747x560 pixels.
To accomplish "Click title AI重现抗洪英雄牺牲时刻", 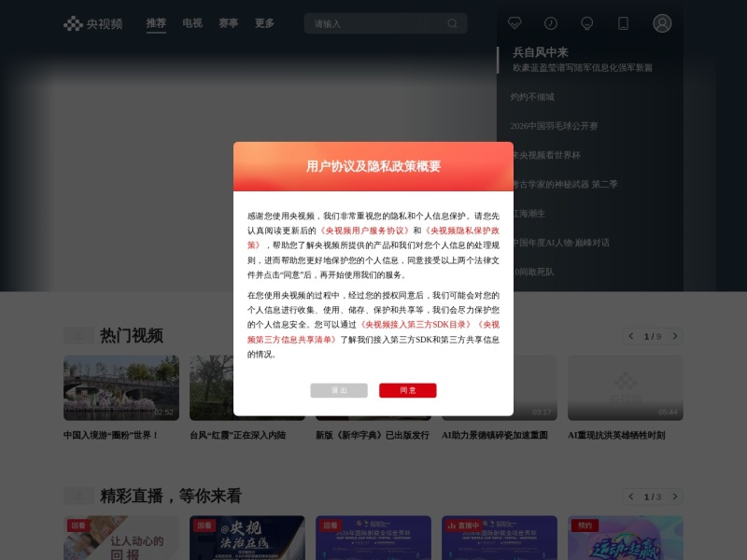I will click(x=616, y=435).
